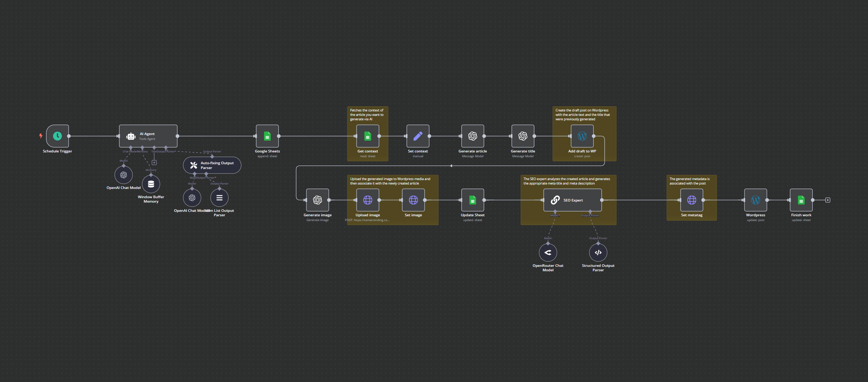Click the 'Add draft to WP' label
Screen dimensions: 868x382
point(582,151)
